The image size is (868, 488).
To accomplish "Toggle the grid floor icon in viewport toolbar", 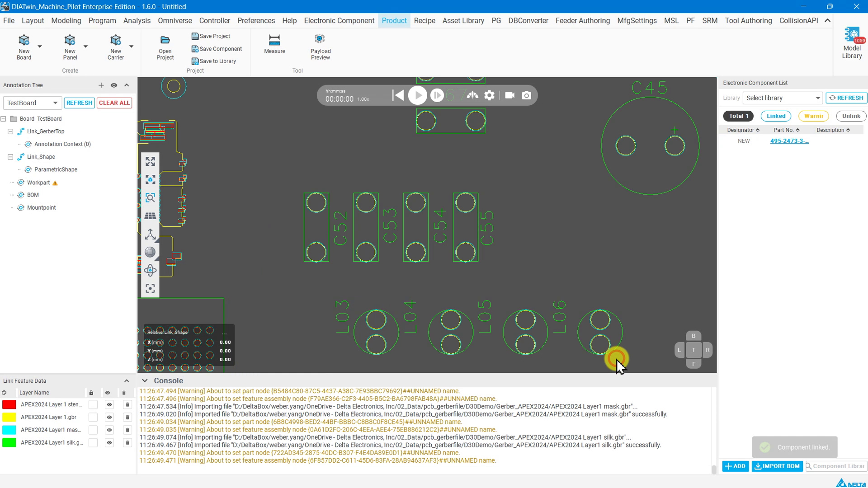I will pyautogui.click(x=150, y=216).
